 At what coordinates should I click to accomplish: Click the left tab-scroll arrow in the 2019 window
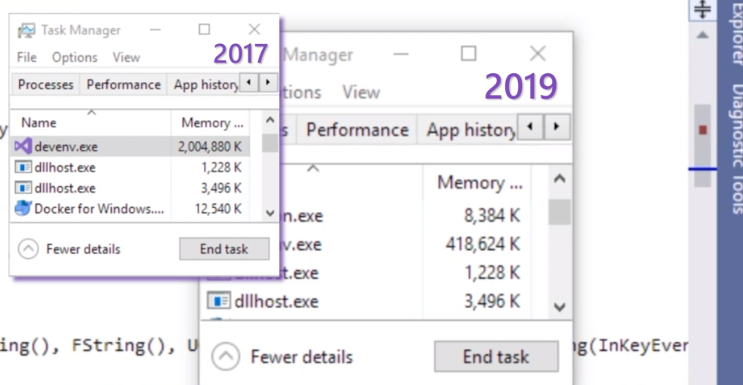(530, 127)
